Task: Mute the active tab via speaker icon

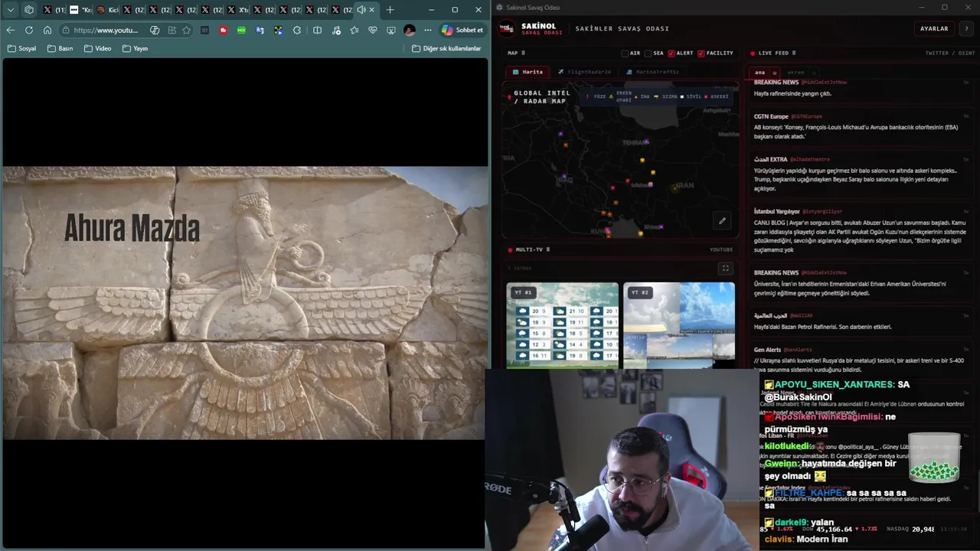Action: coord(361,10)
